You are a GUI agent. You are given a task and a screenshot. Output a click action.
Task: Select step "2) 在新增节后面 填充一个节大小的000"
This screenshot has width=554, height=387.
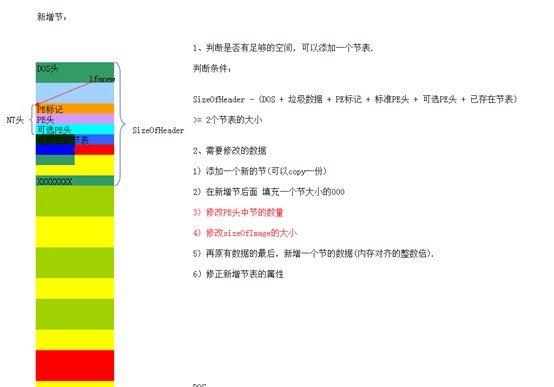[269, 192]
